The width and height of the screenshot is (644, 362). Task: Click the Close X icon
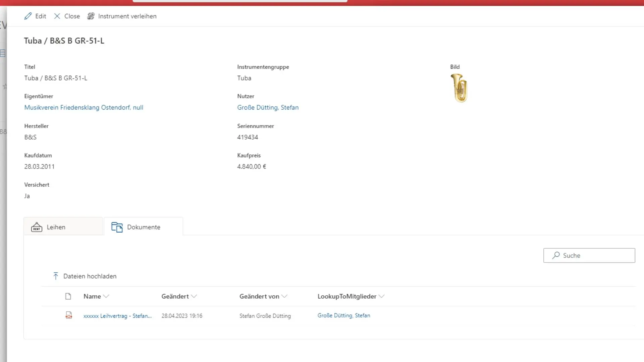(57, 16)
